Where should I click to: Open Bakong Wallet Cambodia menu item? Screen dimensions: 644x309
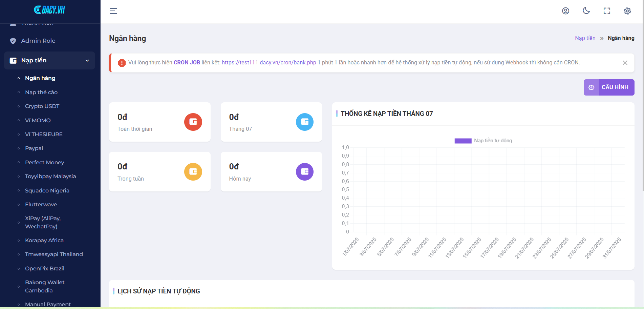45,287
